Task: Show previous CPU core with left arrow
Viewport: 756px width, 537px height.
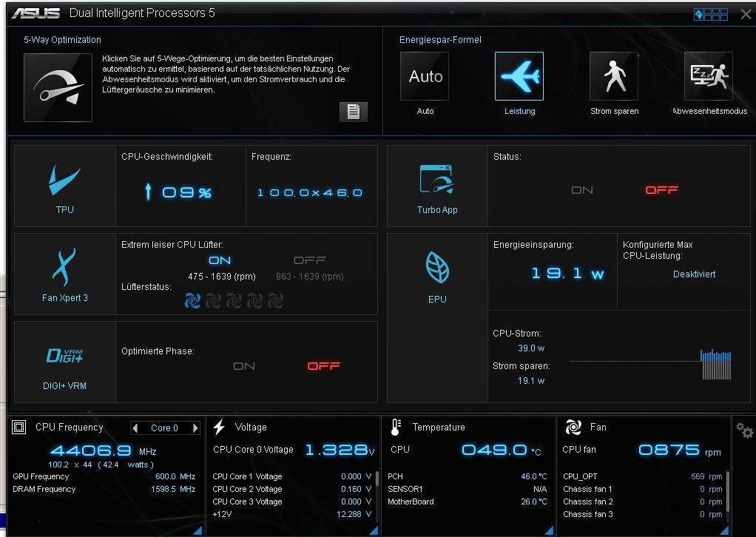Action: 135,428
